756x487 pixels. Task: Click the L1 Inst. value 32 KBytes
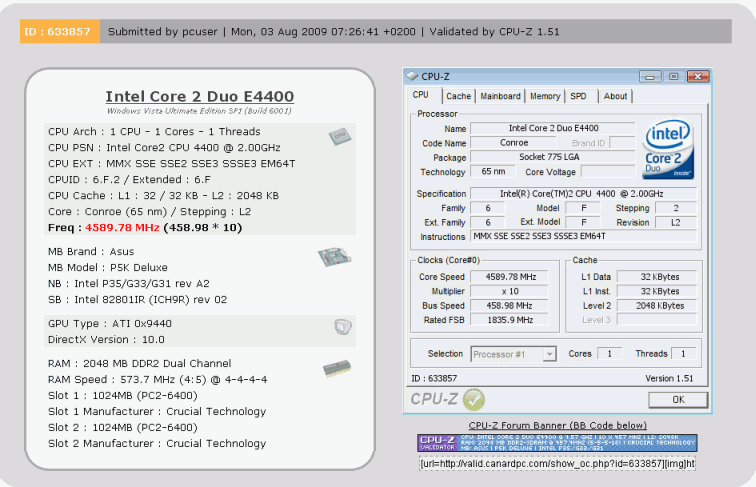coord(657,291)
